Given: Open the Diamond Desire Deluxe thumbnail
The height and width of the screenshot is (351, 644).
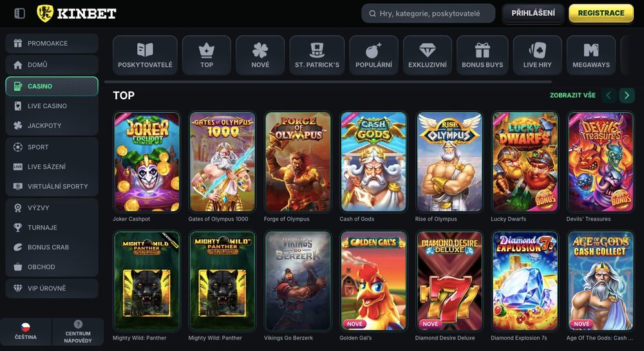Looking at the screenshot, I should (x=450, y=281).
